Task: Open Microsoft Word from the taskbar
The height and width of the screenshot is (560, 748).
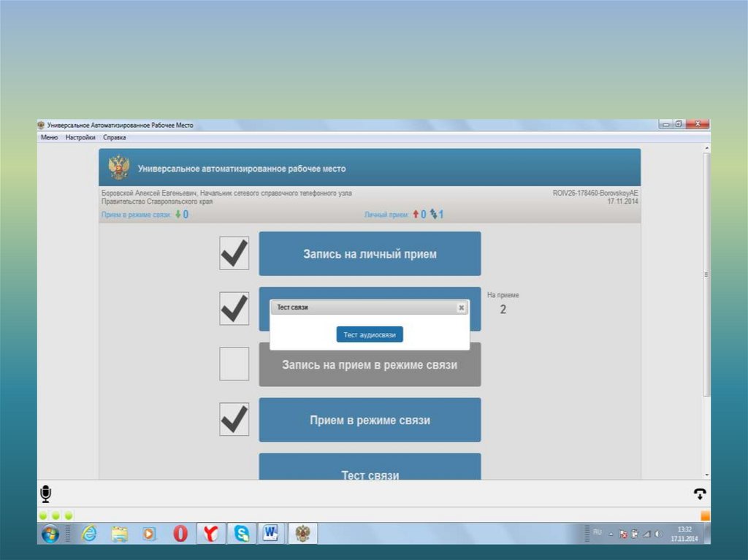Action: pos(270,534)
